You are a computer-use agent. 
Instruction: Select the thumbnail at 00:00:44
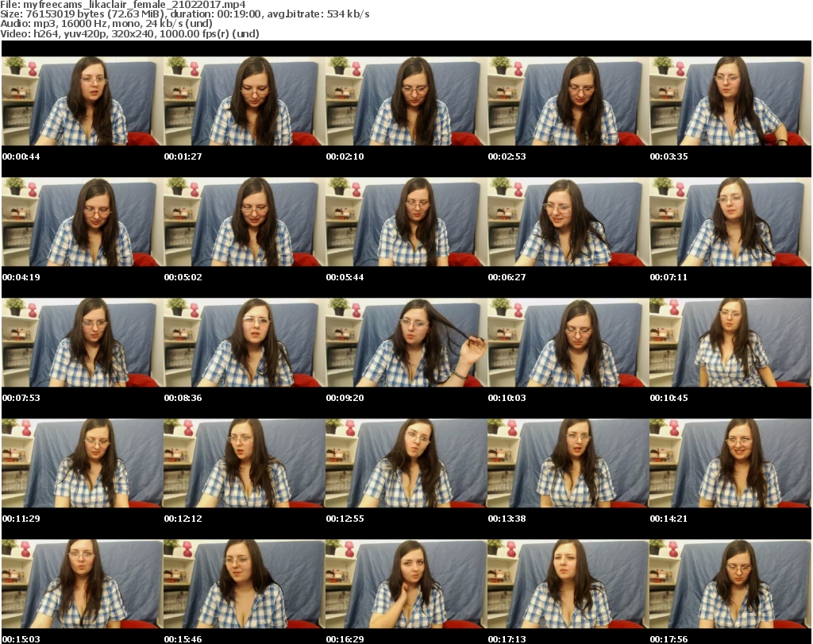coord(82,101)
